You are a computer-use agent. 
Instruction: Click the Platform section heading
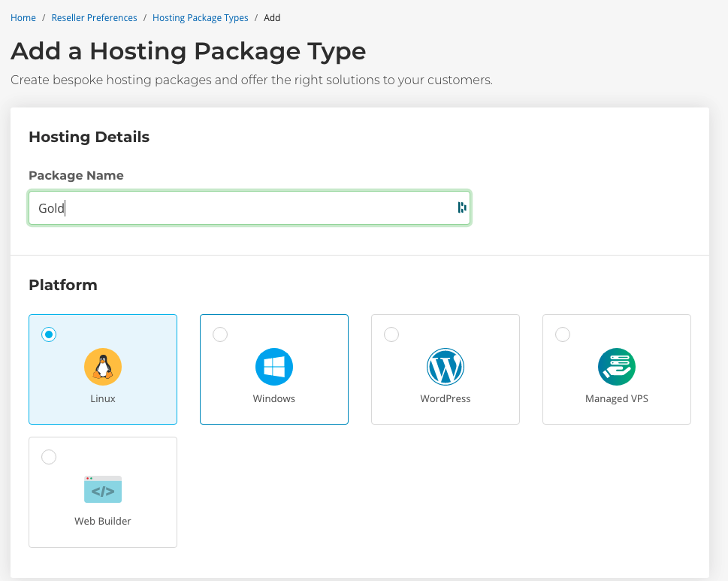[x=63, y=285]
